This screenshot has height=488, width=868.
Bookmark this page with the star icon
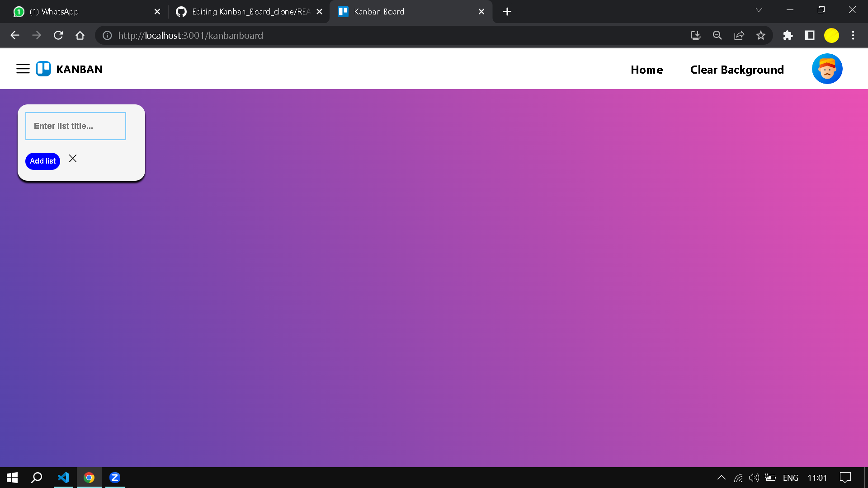tap(761, 35)
